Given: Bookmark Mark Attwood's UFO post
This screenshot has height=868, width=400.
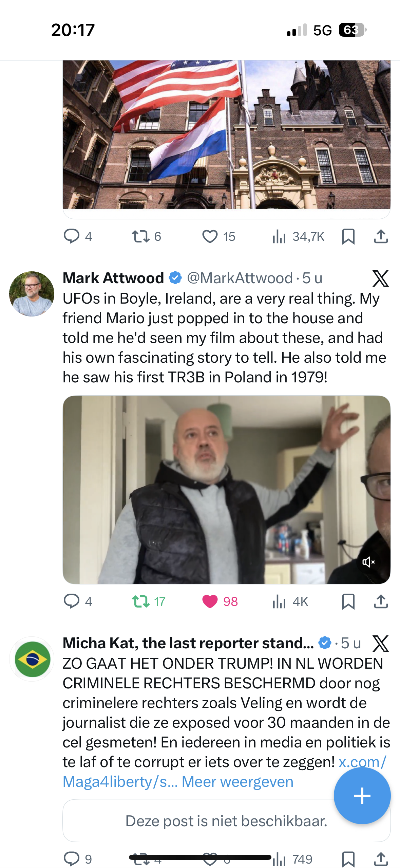Looking at the screenshot, I should [348, 601].
